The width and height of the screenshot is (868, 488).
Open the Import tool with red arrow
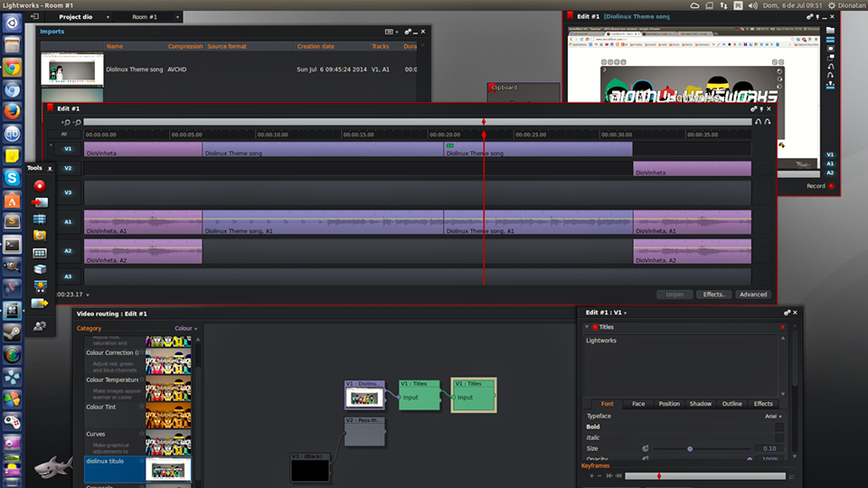pyautogui.click(x=39, y=202)
